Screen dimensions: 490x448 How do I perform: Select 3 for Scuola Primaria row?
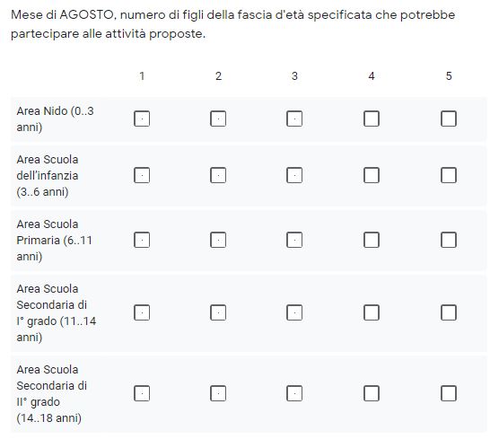[294, 240]
